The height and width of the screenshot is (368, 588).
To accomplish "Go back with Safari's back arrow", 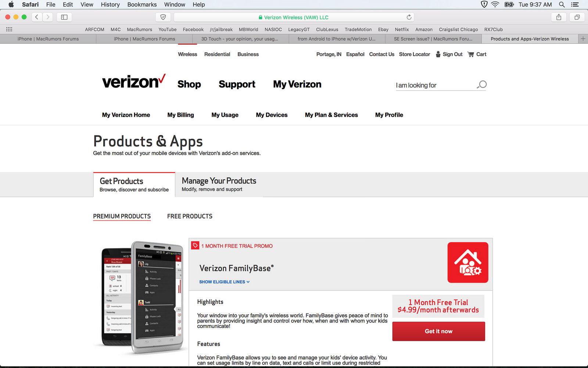I will (x=37, y=17).
